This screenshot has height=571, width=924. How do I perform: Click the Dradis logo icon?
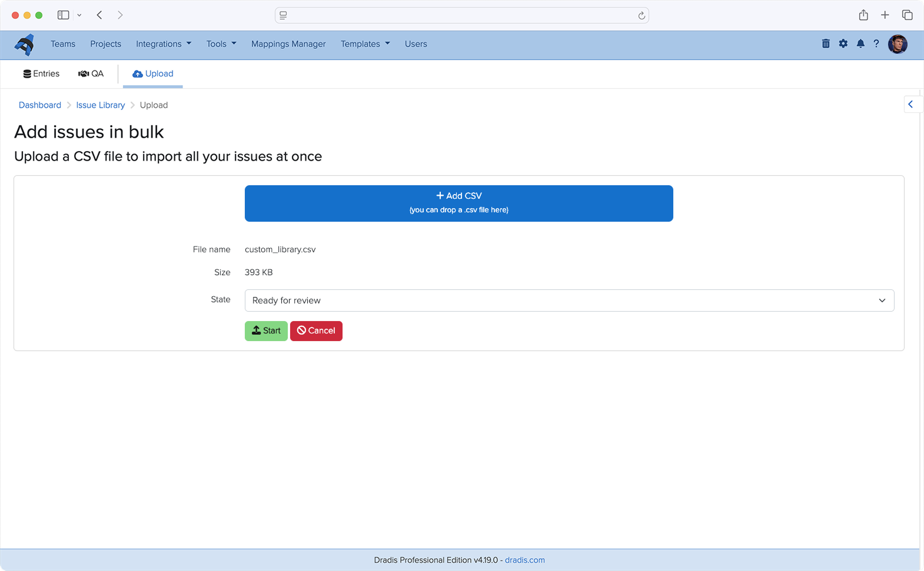pos(25,44)
